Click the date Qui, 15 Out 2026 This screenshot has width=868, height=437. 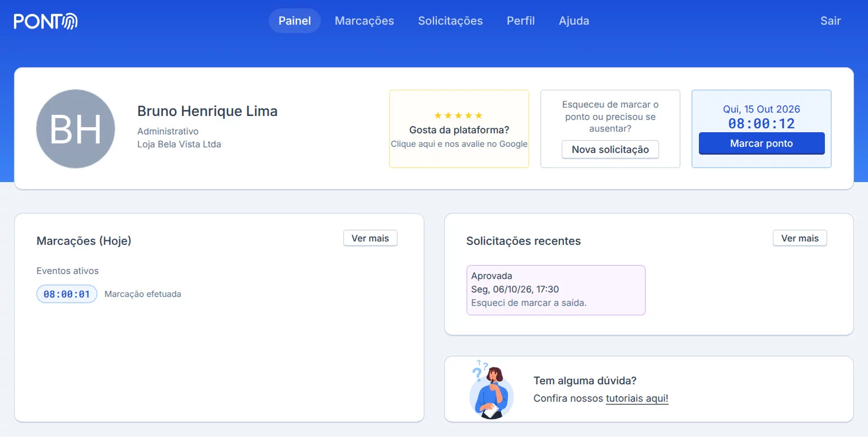[x=762, y=109]
